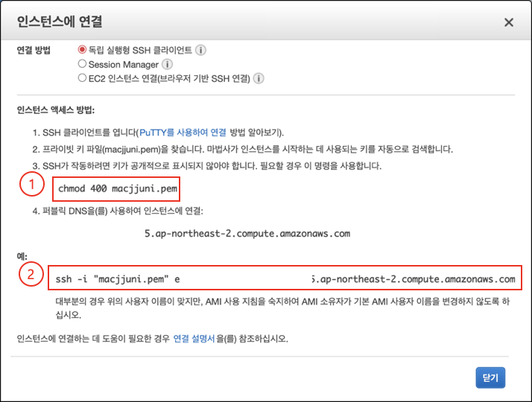Click the 인스턴스 액세스 방법 heading
Screen dimensions: 532x402
(x=56, y=110)
